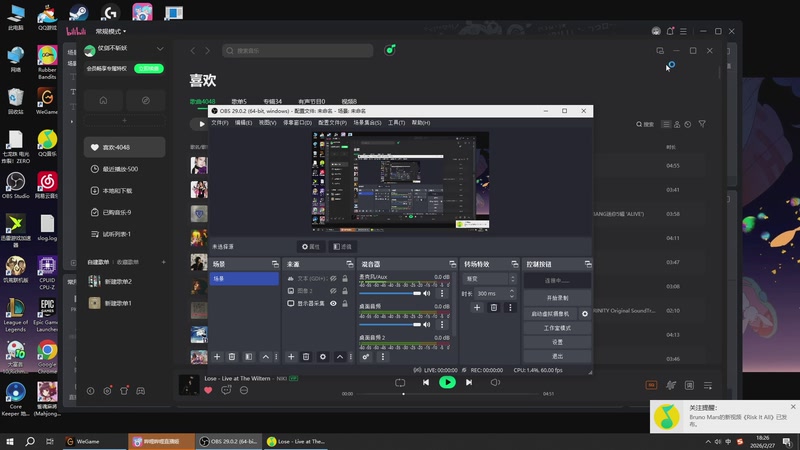
Task: Click 启动虚拟摄像机 virtual camera button
Action: 550,314
